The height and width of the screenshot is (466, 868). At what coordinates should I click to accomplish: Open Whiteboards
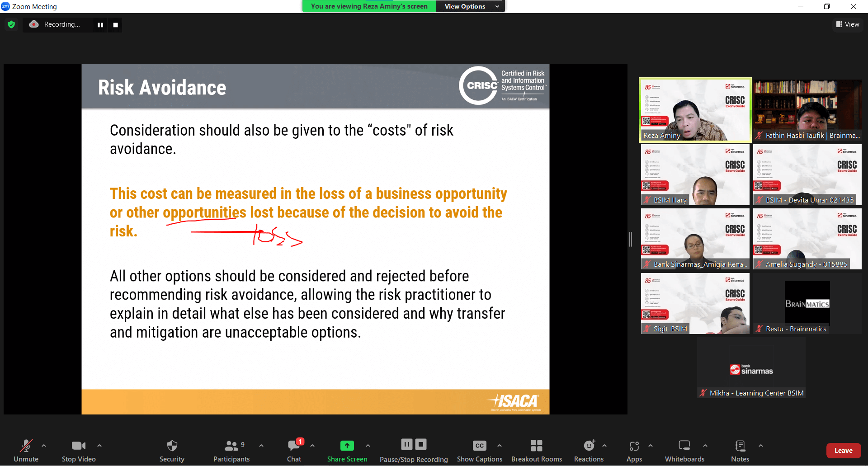(684, 446)
